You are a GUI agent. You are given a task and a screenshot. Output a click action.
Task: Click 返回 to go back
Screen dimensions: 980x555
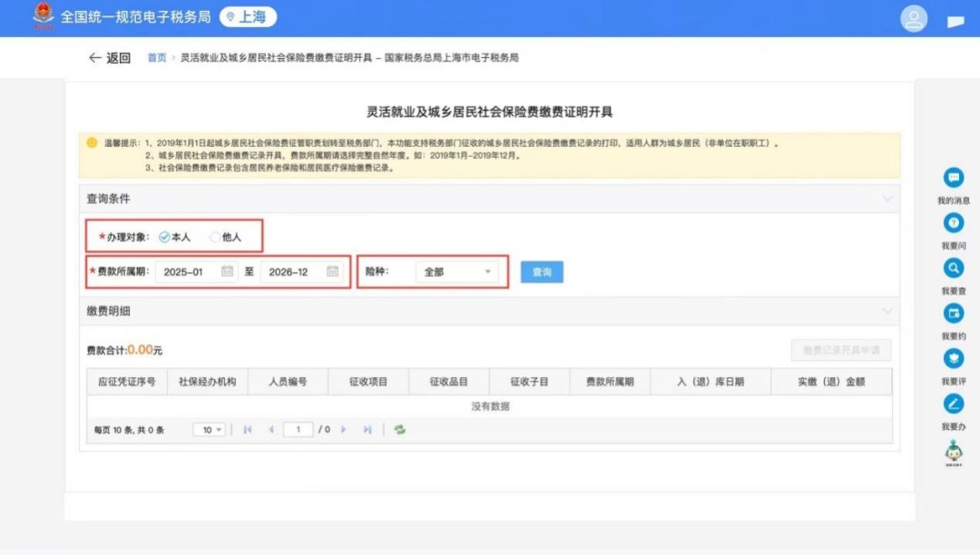110,58
